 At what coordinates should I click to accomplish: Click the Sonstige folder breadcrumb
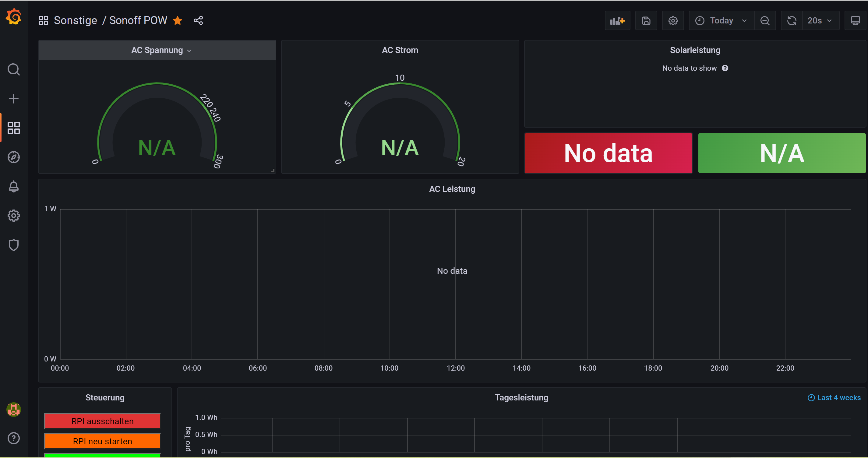(x=75, y=21)
